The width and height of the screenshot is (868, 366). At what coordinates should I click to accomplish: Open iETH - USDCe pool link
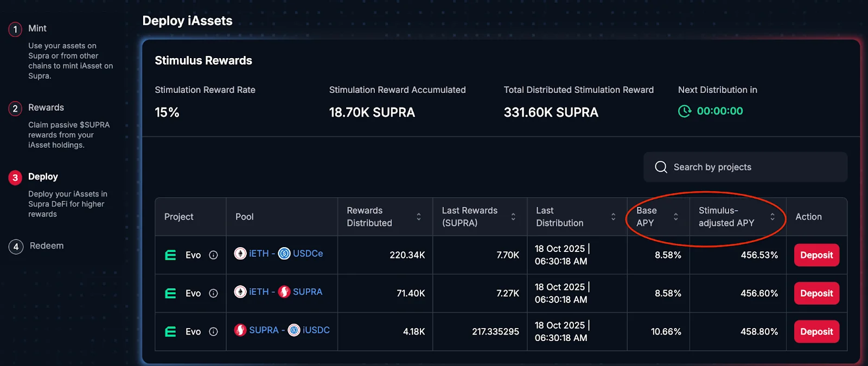[278, 254]
